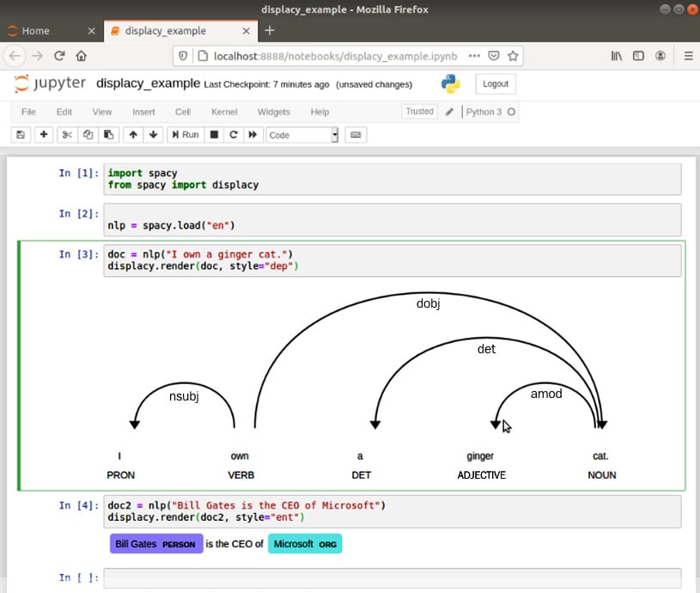Reload the current page
Screen dimensions: 700x593
[59, 56]
